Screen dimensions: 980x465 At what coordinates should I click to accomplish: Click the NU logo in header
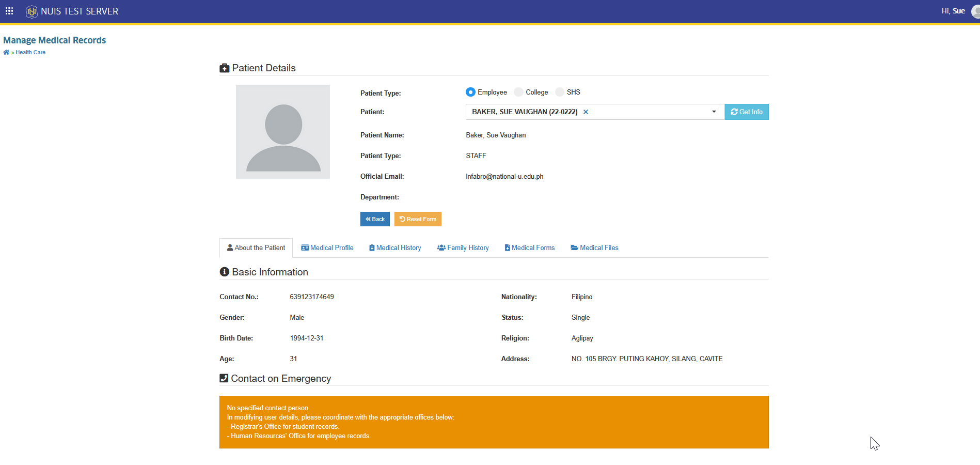31,11
